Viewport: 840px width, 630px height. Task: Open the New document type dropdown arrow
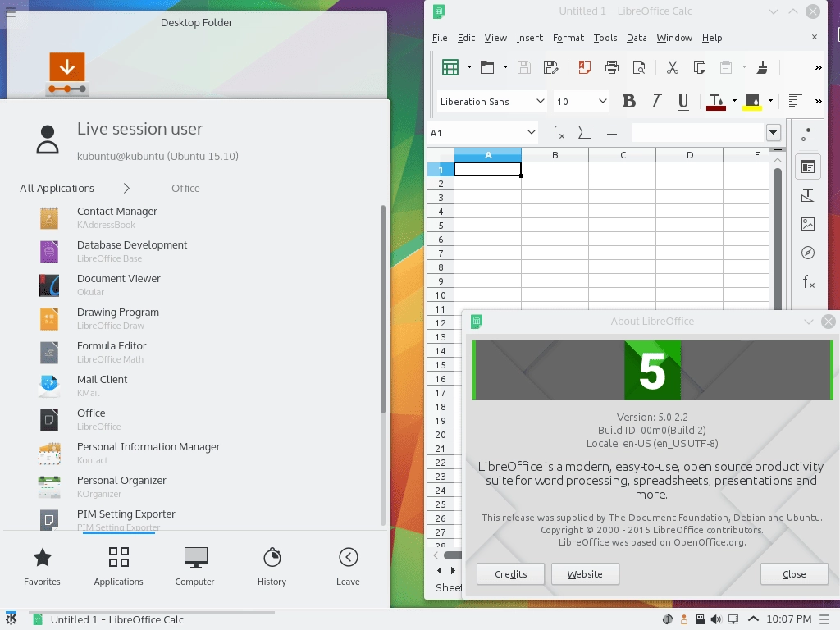coord(469,67)
